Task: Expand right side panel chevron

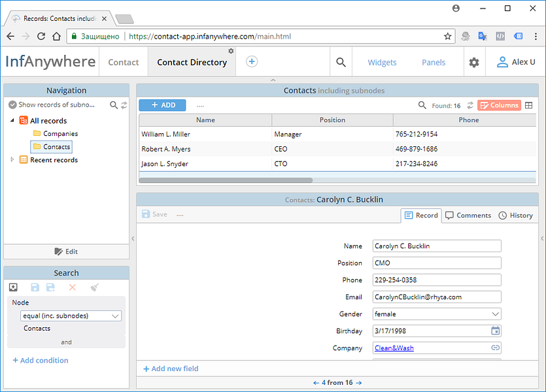Action: point(542,238)
